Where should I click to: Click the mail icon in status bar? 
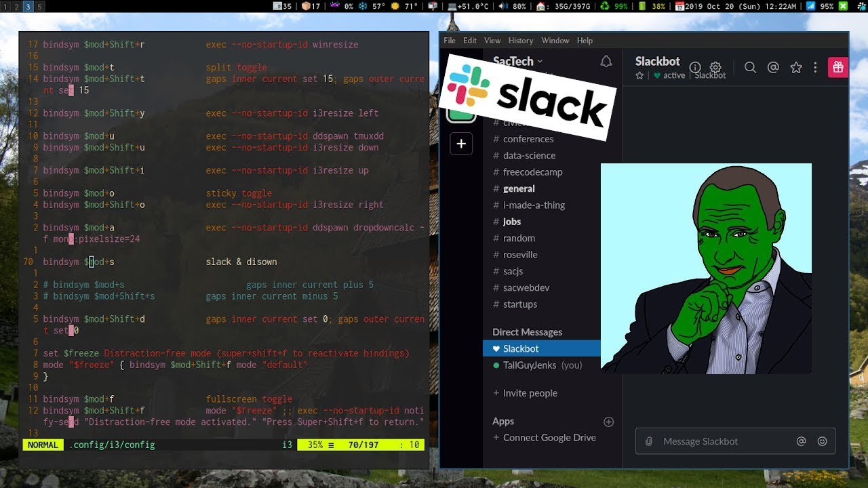(432, 6)
